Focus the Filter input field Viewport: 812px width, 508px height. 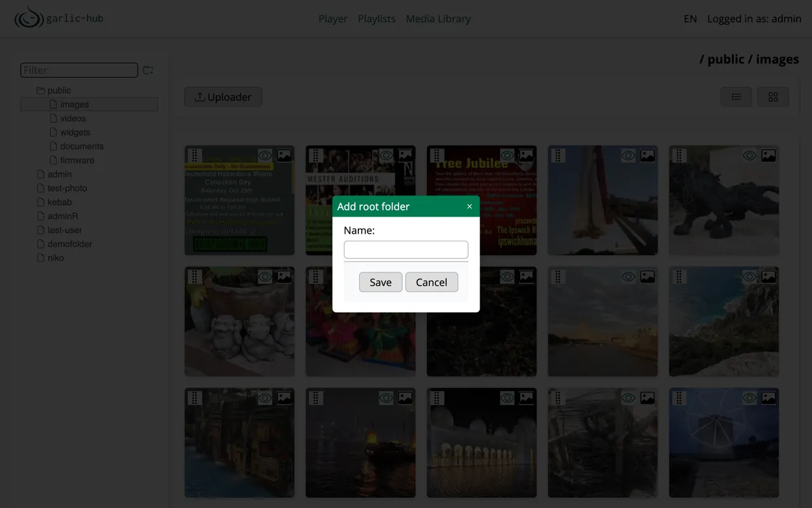click(79, 70)
